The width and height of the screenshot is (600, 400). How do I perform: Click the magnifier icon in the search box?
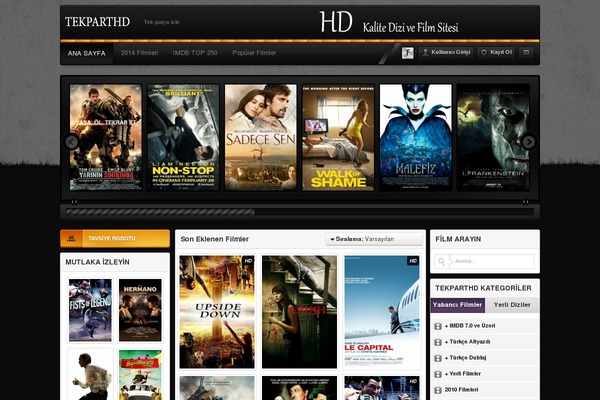(441, 261)
